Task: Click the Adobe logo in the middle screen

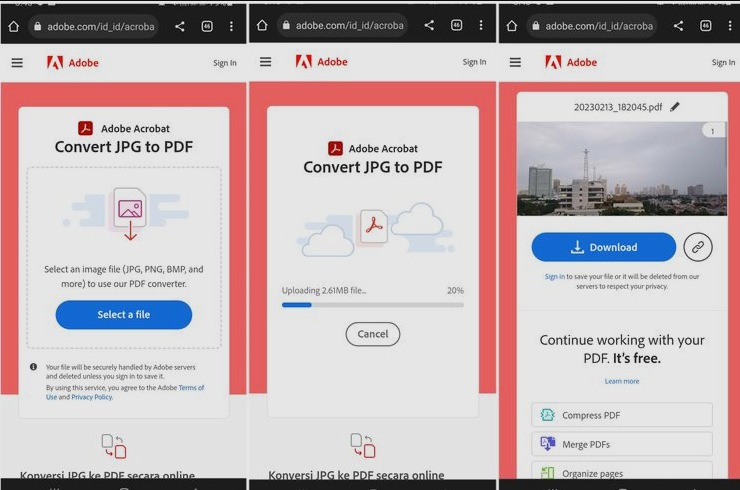Action: pos(321,62)
